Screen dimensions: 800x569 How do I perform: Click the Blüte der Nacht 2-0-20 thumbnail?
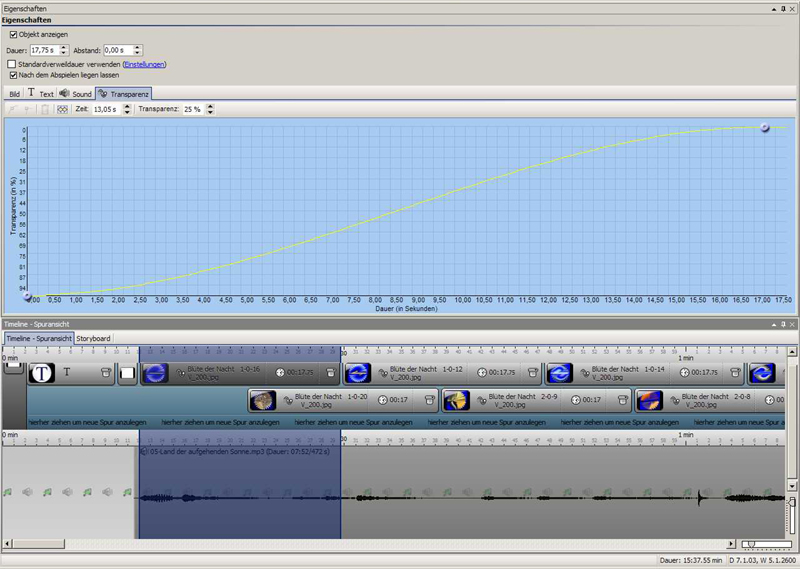click(262, 400)
